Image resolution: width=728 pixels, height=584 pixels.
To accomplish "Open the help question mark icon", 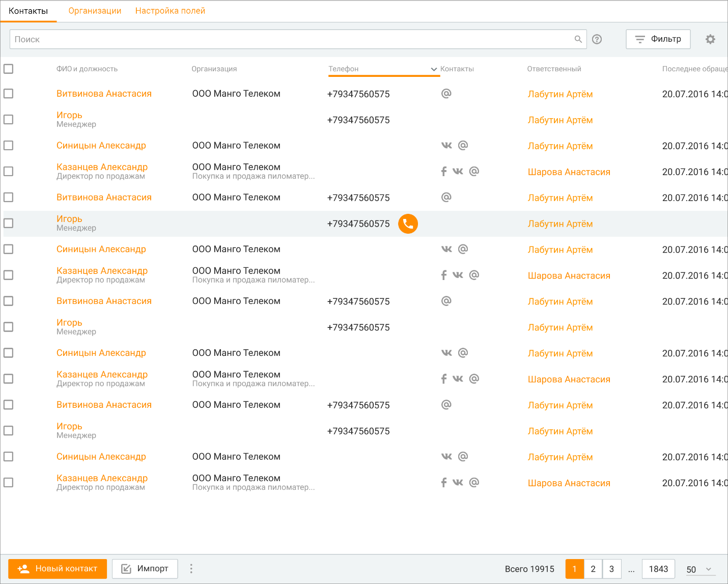I will 597,39.
